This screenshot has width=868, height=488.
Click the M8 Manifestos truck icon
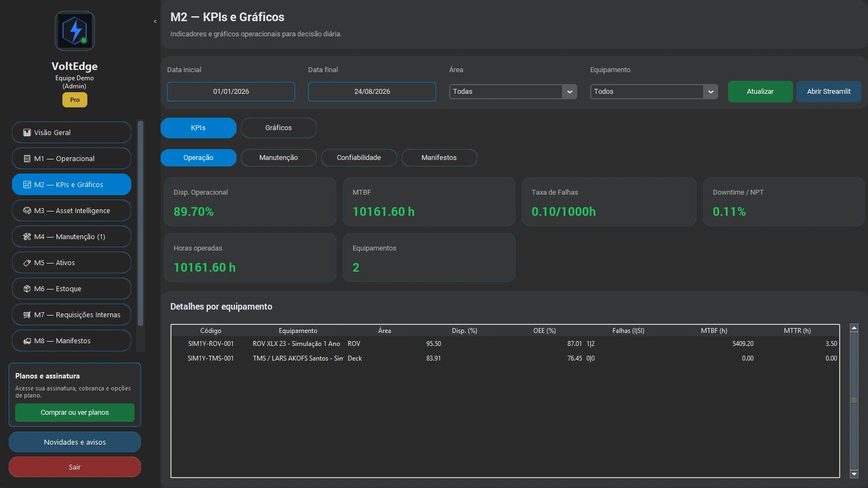click(x=27, y=341)
